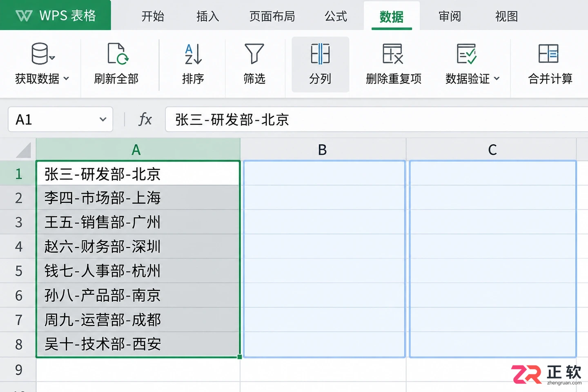Click cell 孙八-产品部-南京

click(x=138, y=295)
